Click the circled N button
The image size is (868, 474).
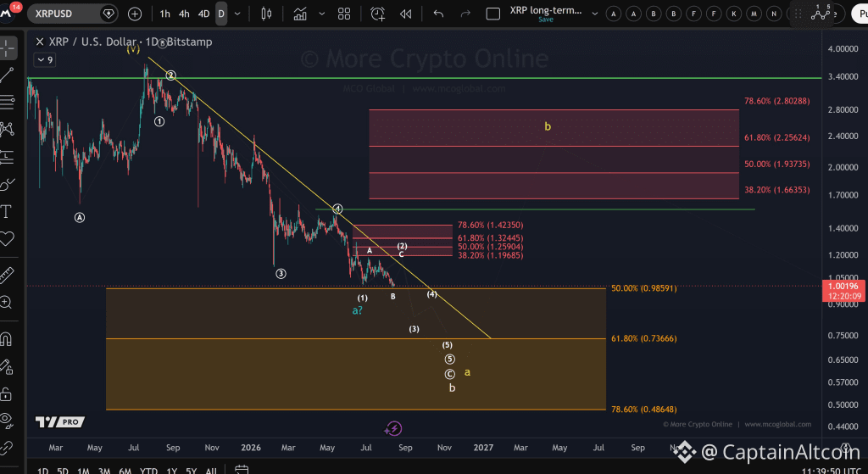[x=774, y=14]
